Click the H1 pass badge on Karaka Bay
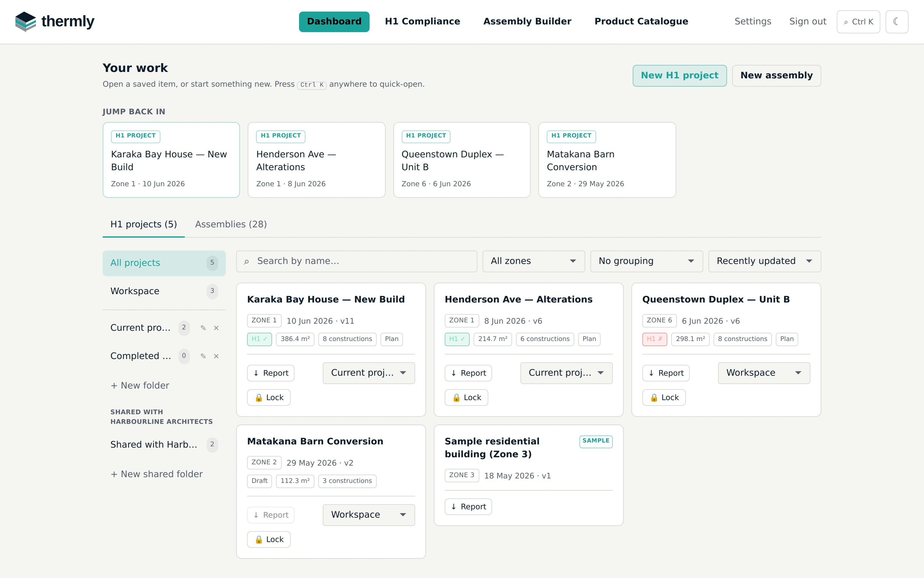 click(x=259, y=339)
